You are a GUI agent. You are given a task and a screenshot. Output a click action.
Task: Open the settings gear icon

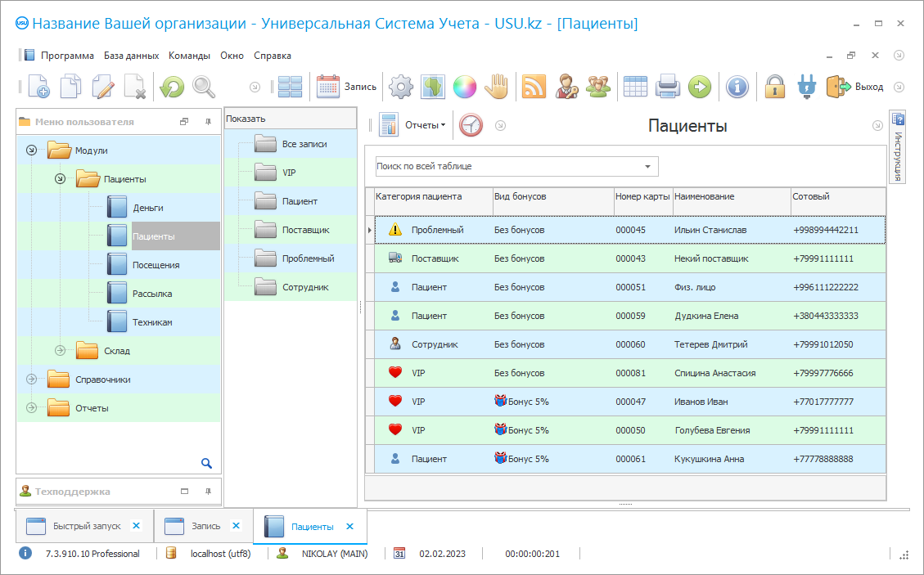[x=400, y=87]
